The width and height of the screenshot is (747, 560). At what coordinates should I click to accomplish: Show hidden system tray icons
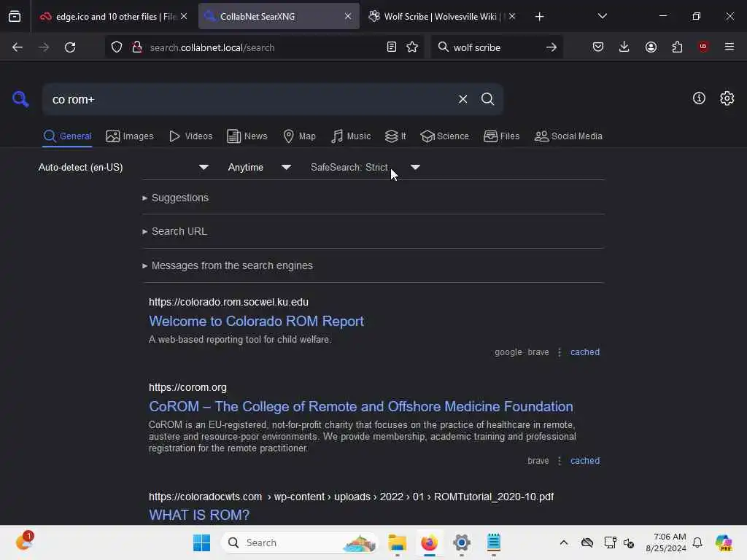tap(564, 542)
